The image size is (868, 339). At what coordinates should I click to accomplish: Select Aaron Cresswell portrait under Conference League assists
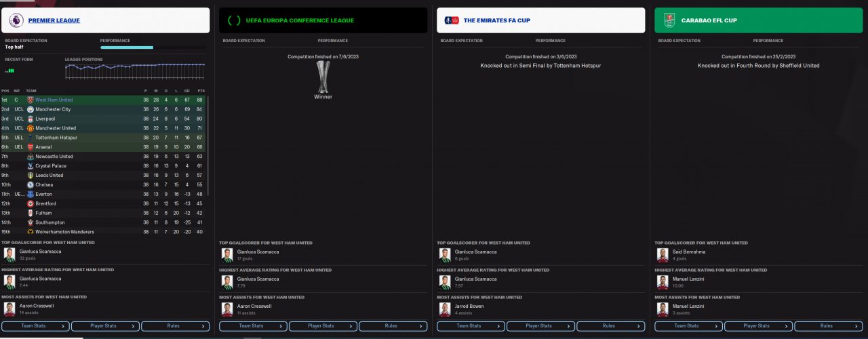click(x=227, y=309)
